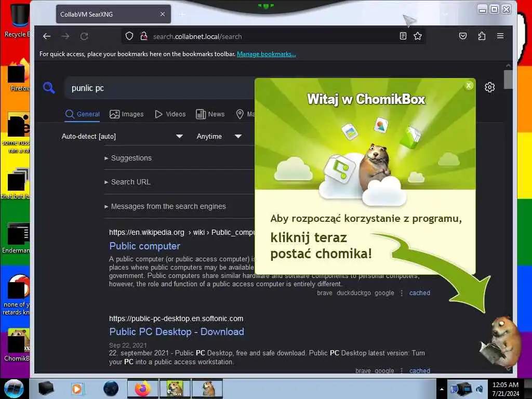The width and height of the screenshot is (532, 399).
Task: Click the insecure connection padlock icon
Action: click(x=144, y=36)
